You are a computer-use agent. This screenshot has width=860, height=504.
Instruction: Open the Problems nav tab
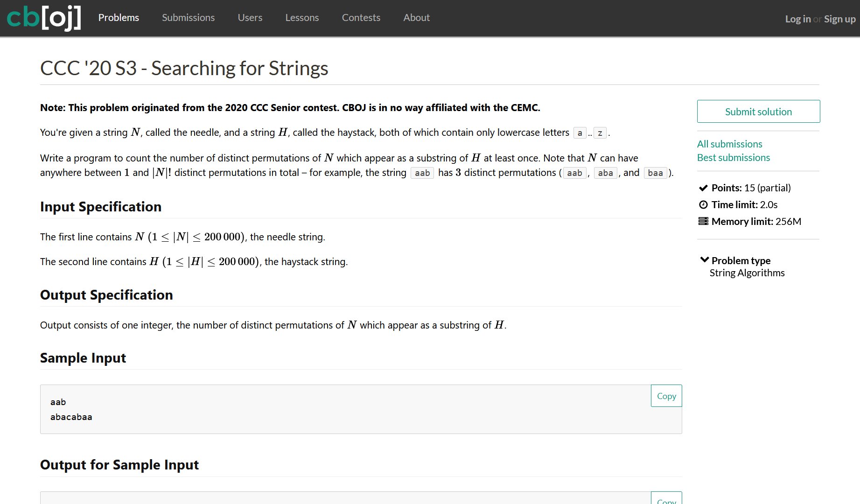point(119,18)
